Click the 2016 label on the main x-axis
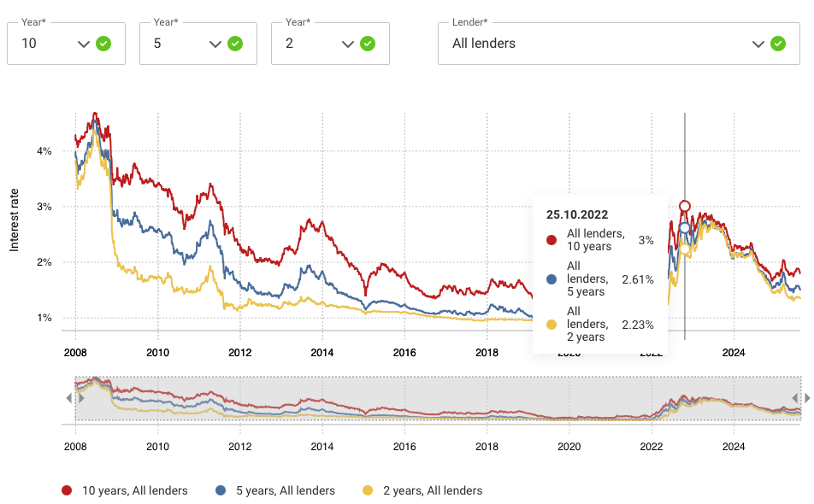 point(404,352)
